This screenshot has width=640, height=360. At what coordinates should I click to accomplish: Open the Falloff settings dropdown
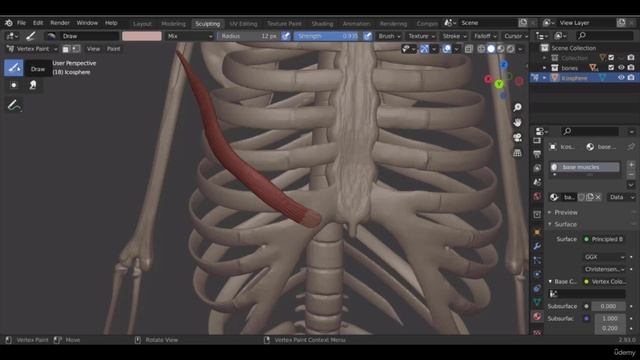click(485, 36)
